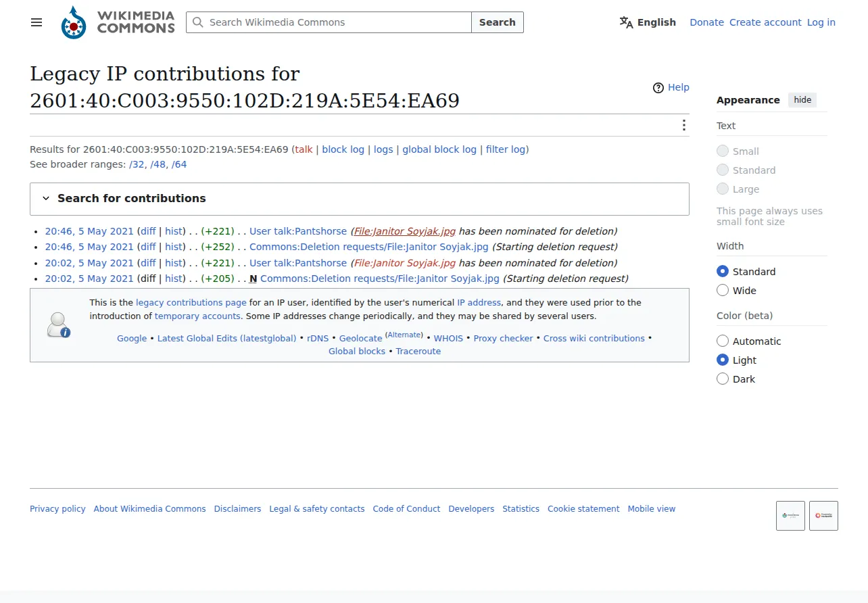Open the Log in link
The height and width of the screenshot is (603, 868).
[x=821, y=22]
